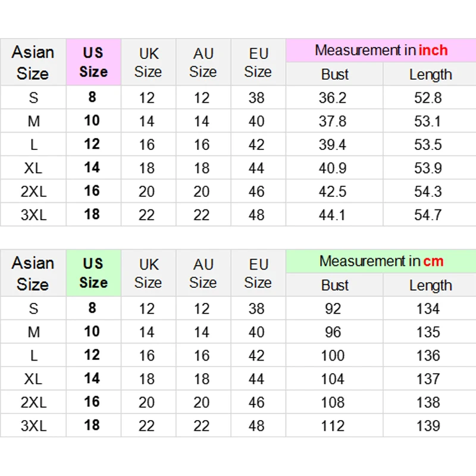Click the 36.2 bust value

(x=333, y=98)
